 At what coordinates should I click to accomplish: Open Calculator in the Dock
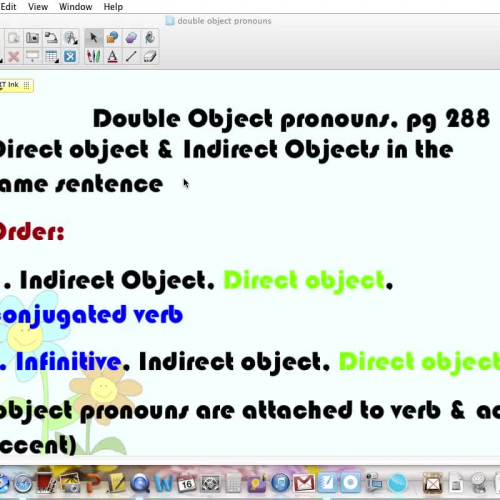point(234,483)
